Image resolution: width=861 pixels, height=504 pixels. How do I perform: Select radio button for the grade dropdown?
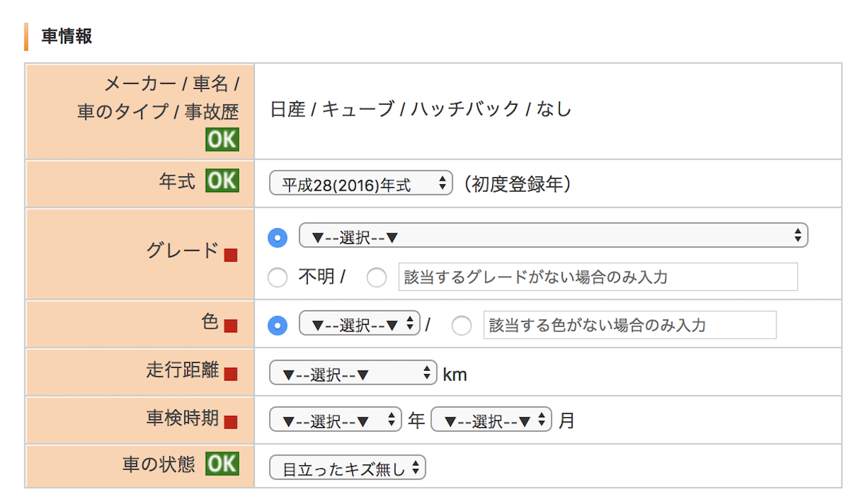click(278, 237)
